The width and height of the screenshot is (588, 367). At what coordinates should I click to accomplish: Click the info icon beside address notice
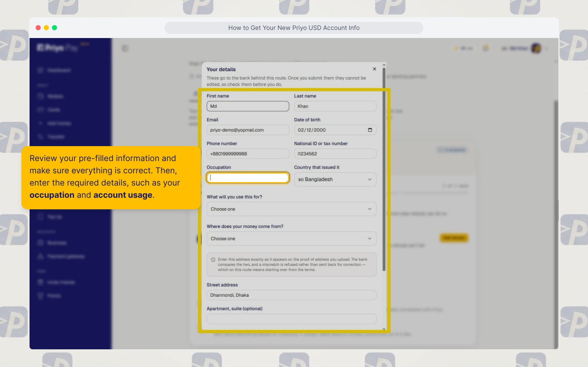[213, 260]
